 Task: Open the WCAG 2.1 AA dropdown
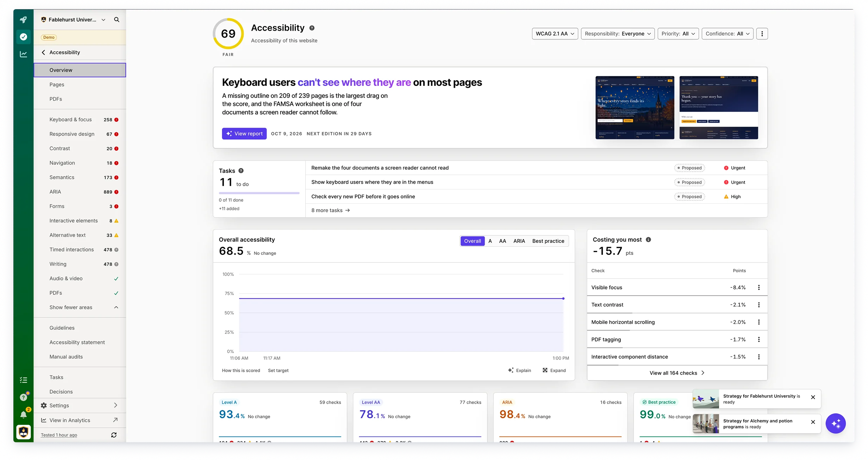tap(555, 34)
